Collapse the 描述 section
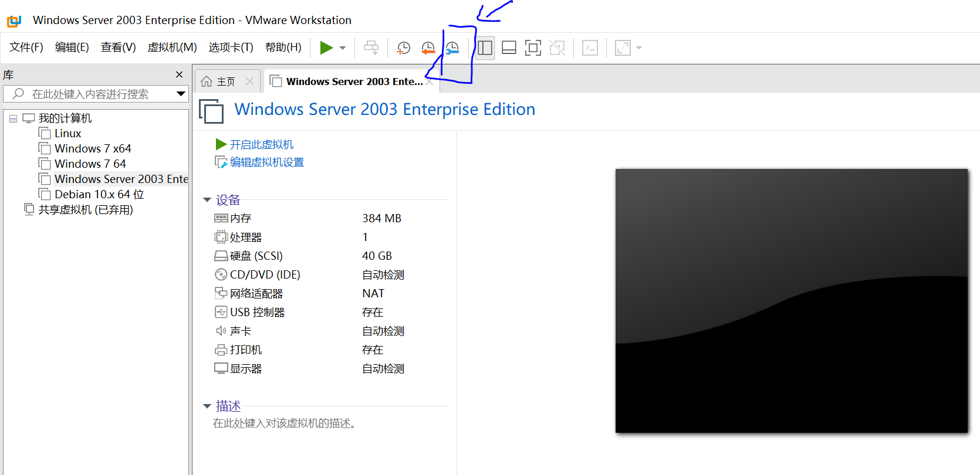The width and height of the screenshot is (980, 475). point(207,406)
